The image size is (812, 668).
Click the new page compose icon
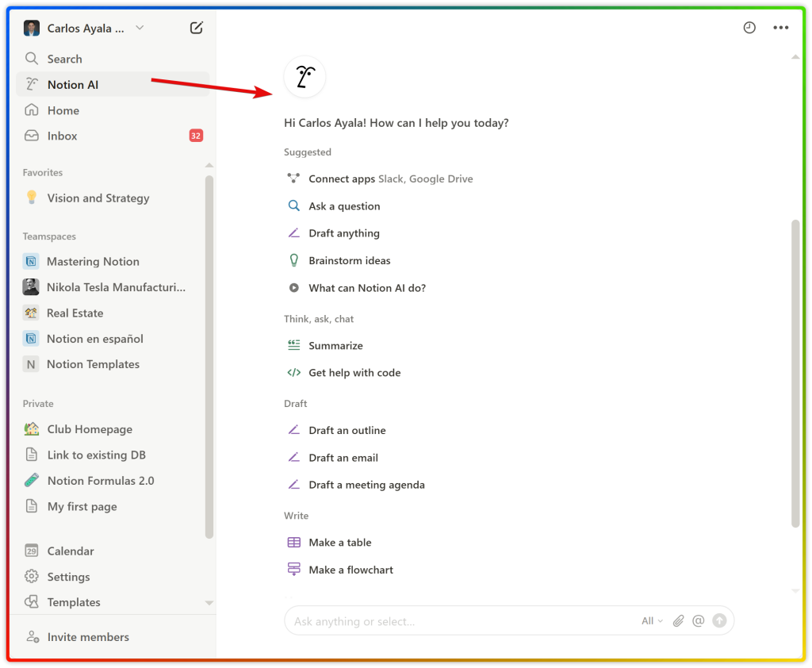click(197, 28)
